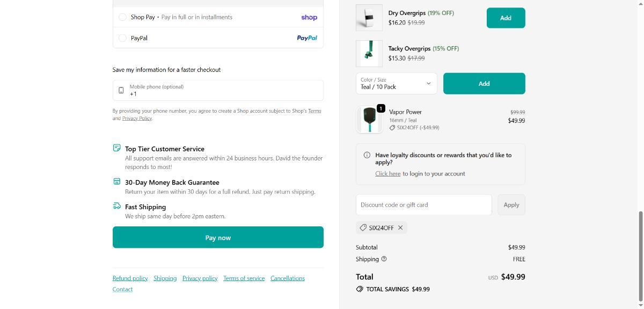Click the Discount code or gift card field
The width and height of the screenshot is (644, 309).
tap(423, 205)
